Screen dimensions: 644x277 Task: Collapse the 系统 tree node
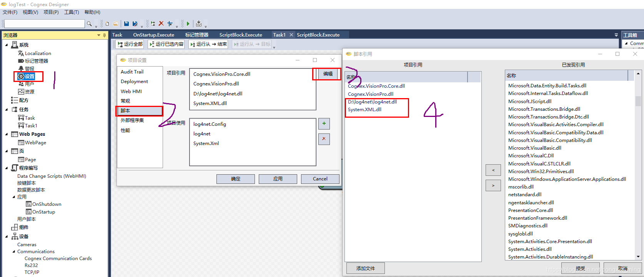(x=7, y=45)
